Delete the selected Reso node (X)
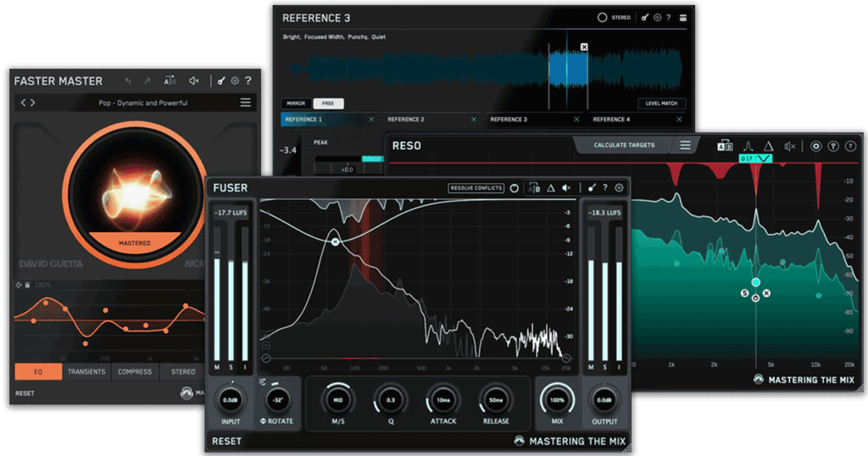 766,293
